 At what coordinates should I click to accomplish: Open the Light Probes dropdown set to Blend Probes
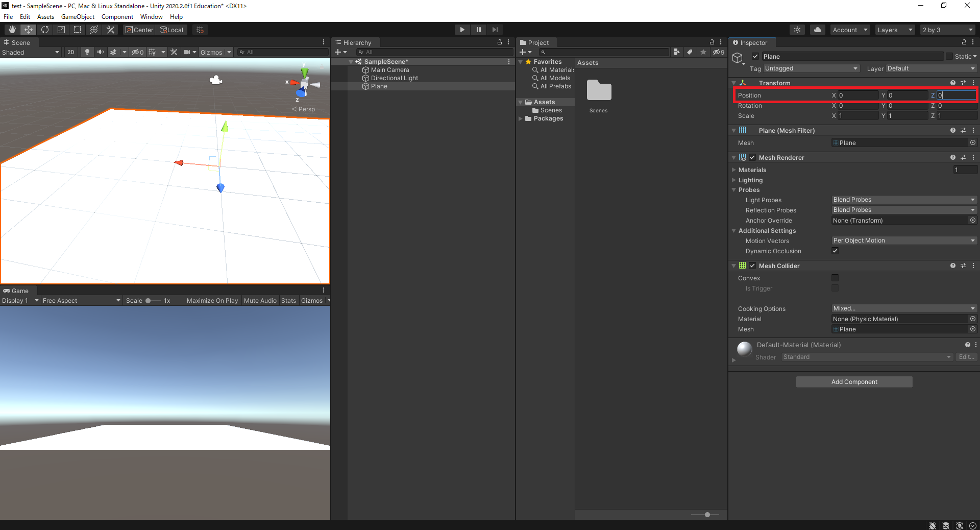pos(903,200)
